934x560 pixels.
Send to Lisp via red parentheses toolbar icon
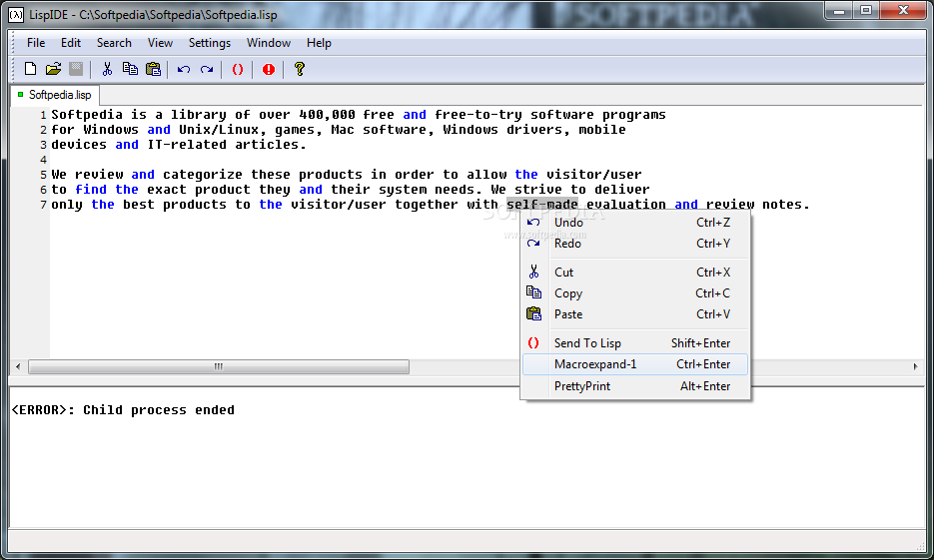[237, 70]
